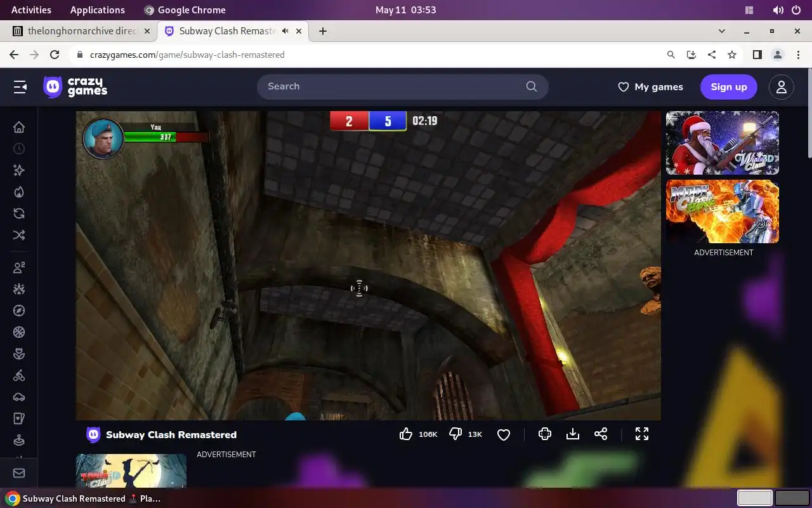
Task: Open Chrome three-dot menu
Action: 798,55
